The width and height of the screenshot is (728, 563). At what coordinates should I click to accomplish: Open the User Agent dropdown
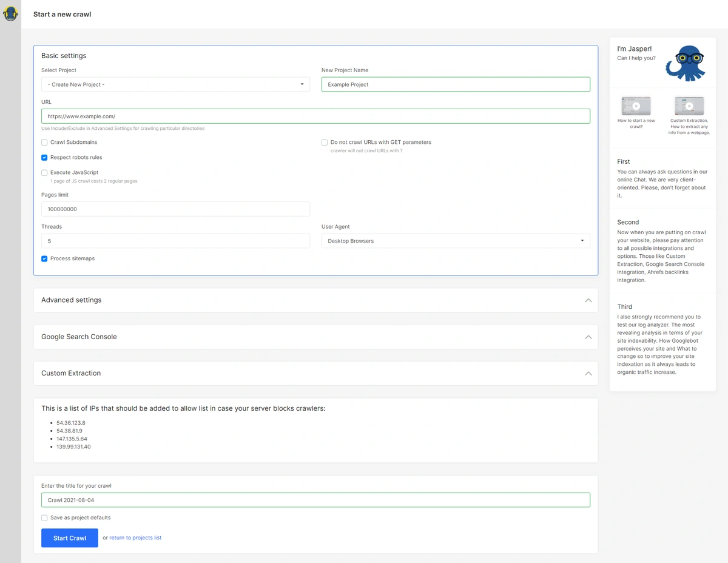(456, 240)
